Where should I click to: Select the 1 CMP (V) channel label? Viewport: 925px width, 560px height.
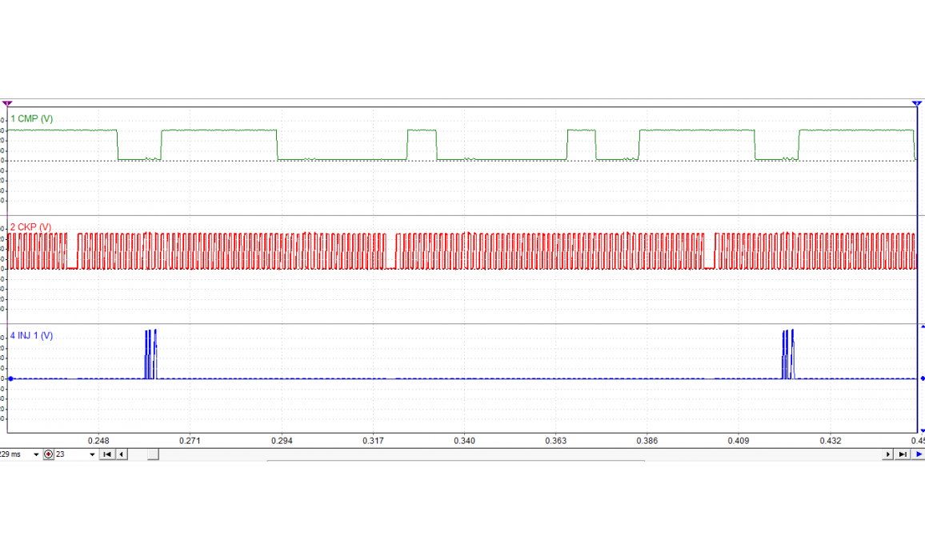pos(32,118)
